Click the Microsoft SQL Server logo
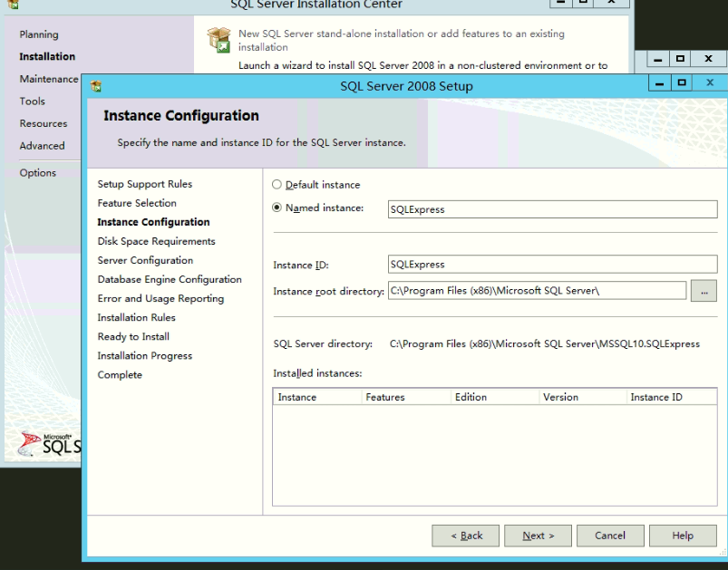Screen dimensions: 728x570 [49, 444]
